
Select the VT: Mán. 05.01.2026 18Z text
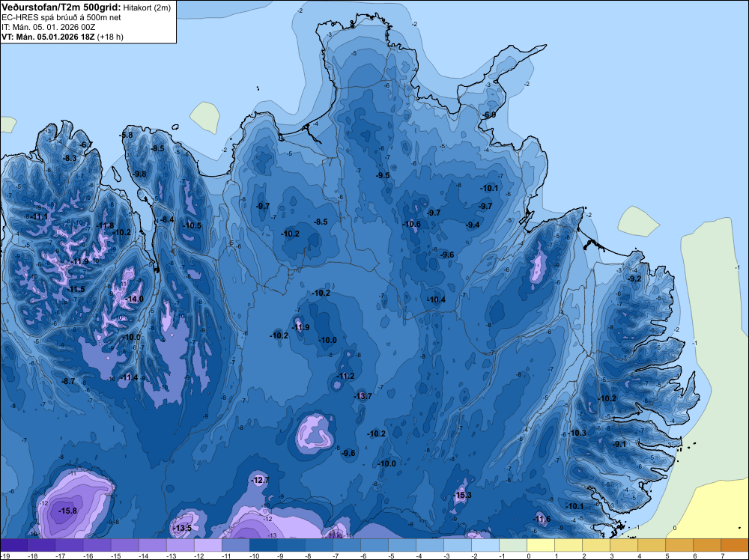(48, 37)
